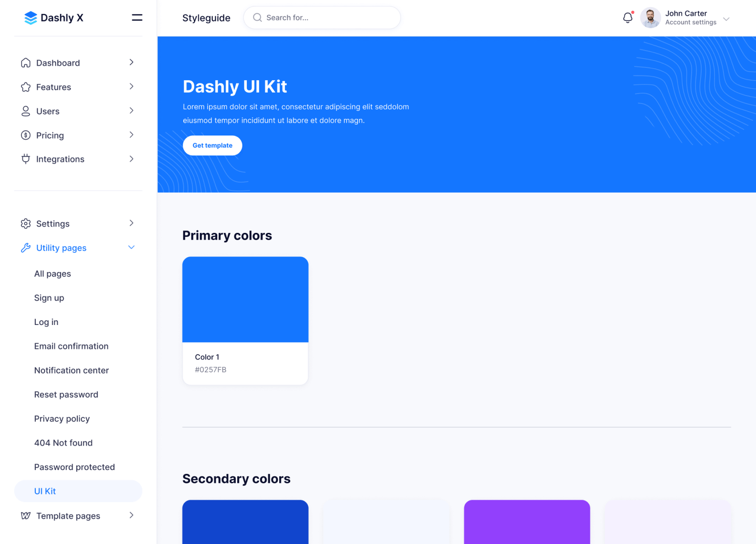756x544 pixels.
Task: Expand the Pricing chevron
Action: click(131, 135)
